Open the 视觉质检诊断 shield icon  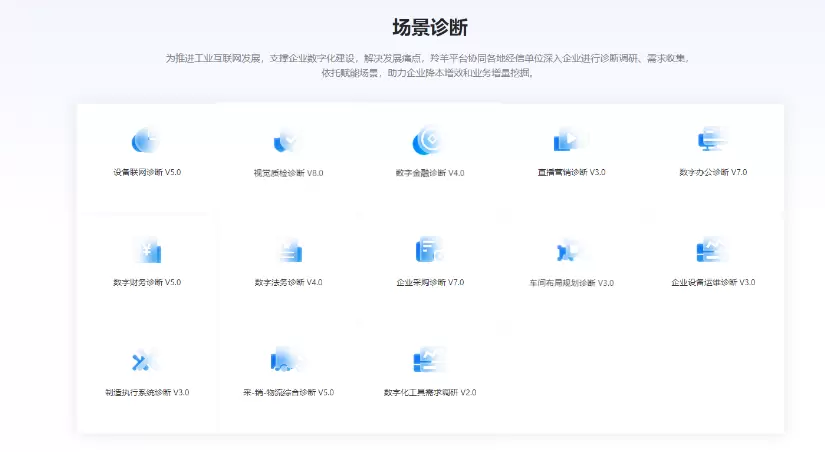[287, 141]
